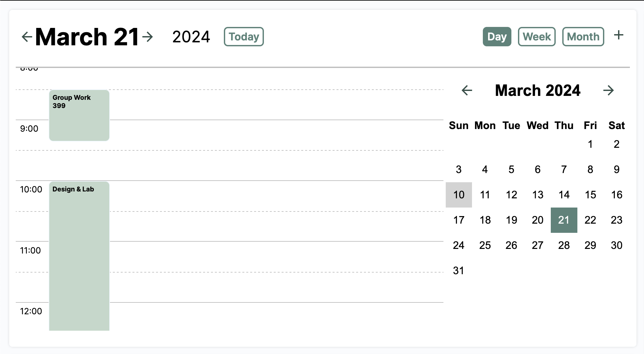The width and height of the screenshot is (644, 354).
Task: Select March 10 in mini calendar
Action: (x=459, y=195)
